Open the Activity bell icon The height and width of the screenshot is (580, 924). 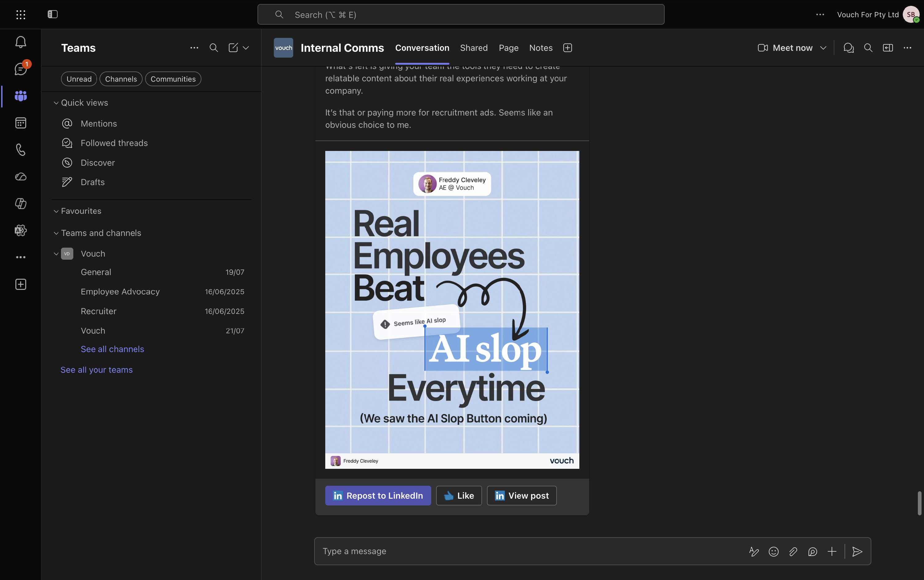tap(21, 42)
